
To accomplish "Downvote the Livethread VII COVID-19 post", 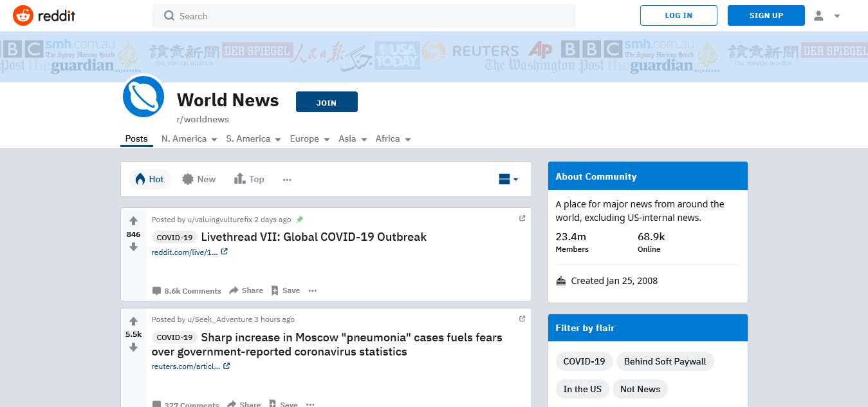I will [x=133, y=247].
